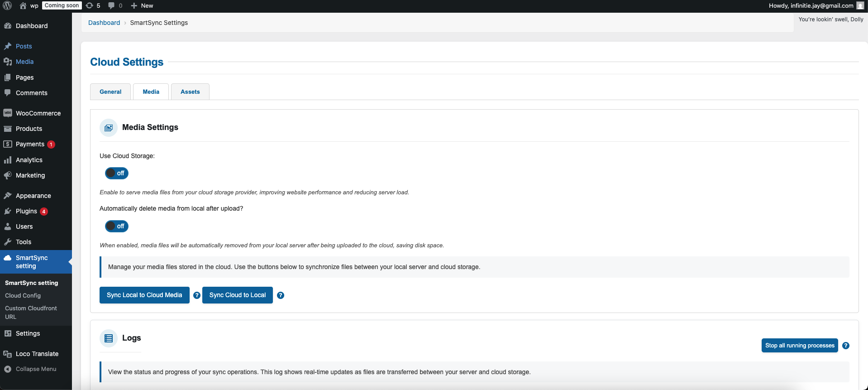Open WooCommerce menu label
Viewport: 868px width, 390px height.
click(x=38, y=113)
